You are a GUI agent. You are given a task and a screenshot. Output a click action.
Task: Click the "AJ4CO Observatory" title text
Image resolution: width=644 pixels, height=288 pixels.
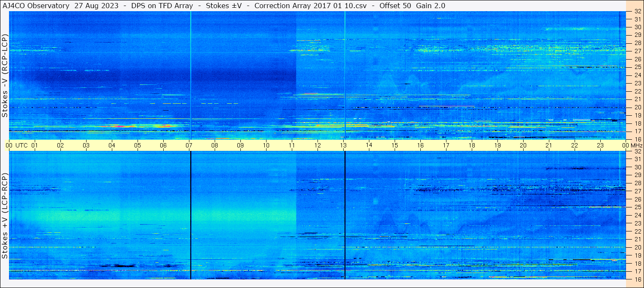pyautogui.click(x=36, y=6)
